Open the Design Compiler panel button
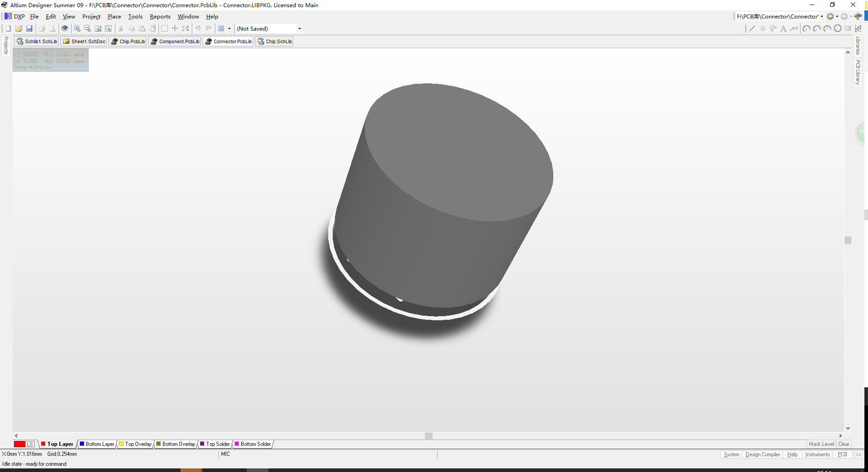 tap(763, 454)
